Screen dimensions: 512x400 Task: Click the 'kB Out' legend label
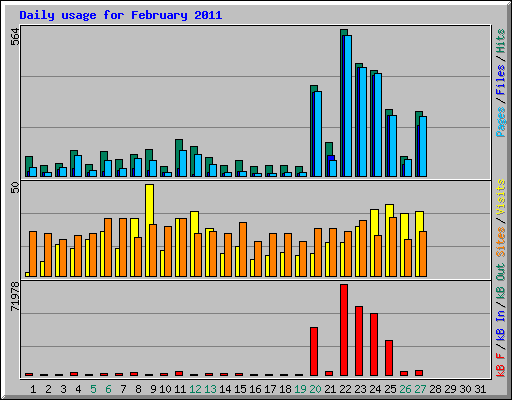point(500,282)
